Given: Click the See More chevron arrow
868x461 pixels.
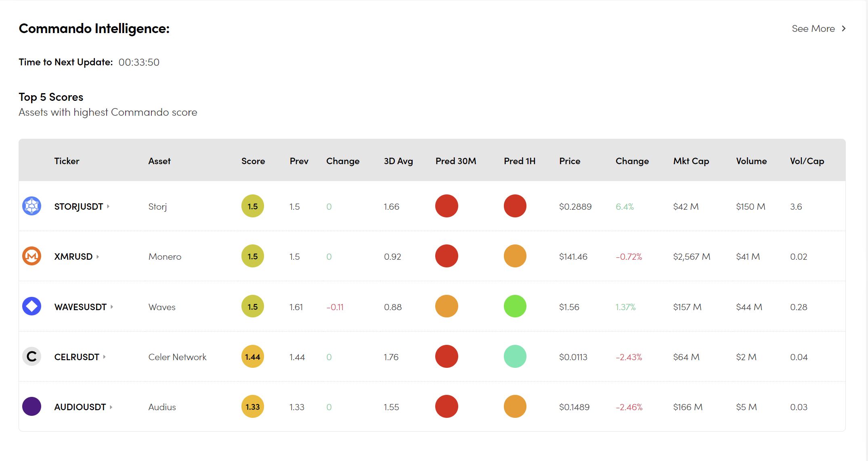Looking at the screenshot, I should (843, 29).
